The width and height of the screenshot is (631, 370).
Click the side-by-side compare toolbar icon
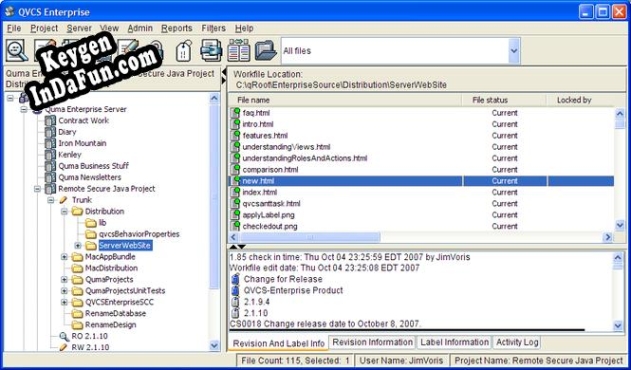click(x=239, y=51)
